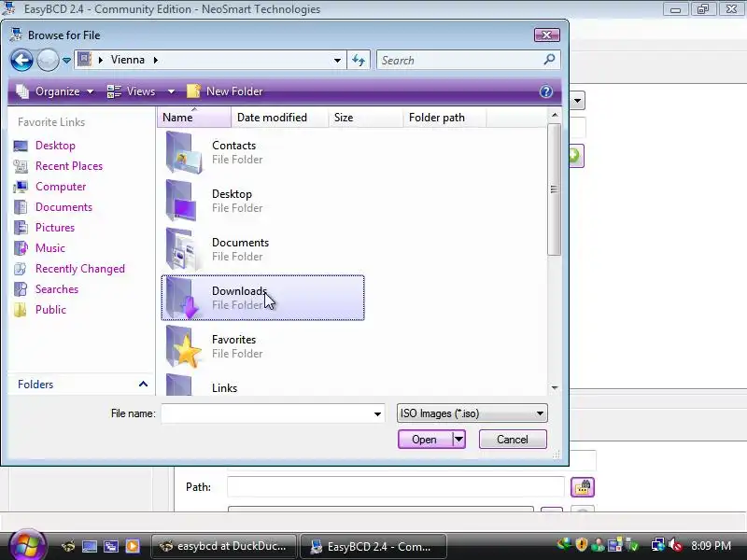Click the Public folder icon in sidebar
Viewport: 747px width, 560px height.
tap(21, 310)
